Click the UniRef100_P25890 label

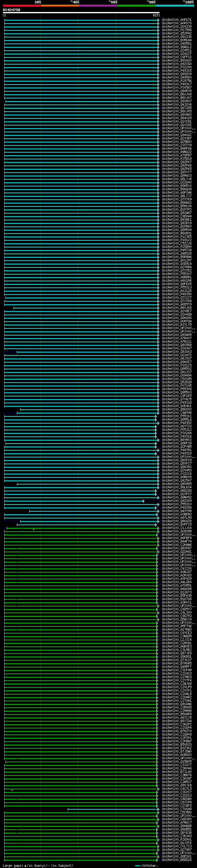click(x=177, y=247)
